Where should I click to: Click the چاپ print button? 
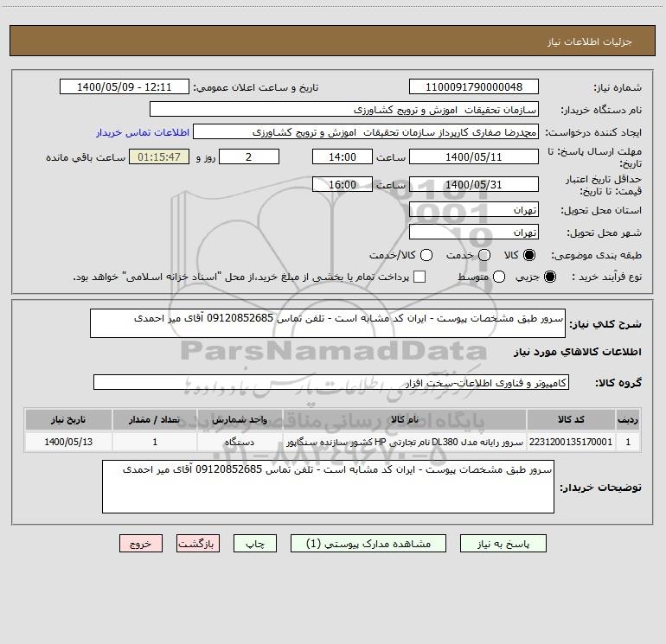(255, 544)
